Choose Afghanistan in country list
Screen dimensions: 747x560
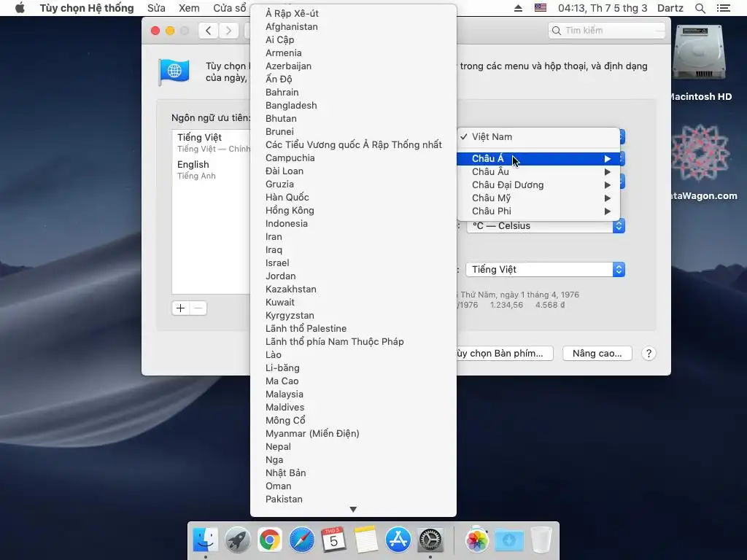(353, 27)
